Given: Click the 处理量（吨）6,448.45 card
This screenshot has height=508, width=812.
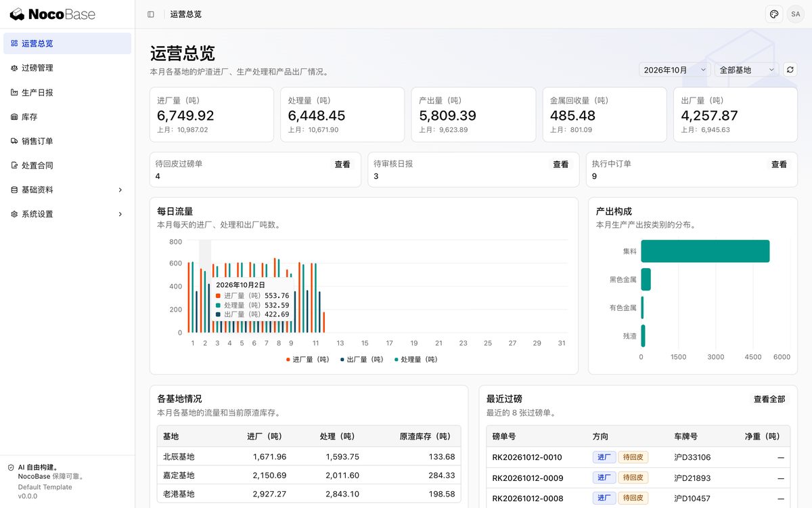Looking at the screenshot, I should (x=342, y=114).
